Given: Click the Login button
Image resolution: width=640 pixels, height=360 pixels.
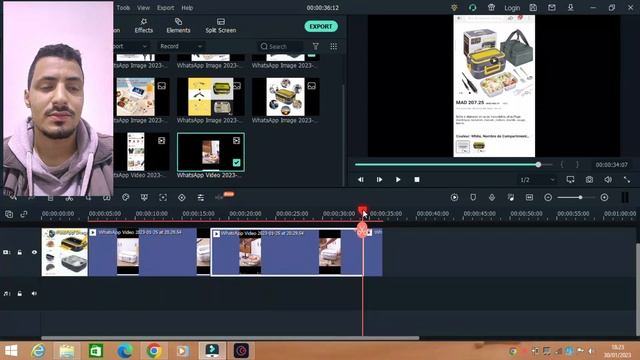Looking at the screenshot, I should (x=512, y=8).
